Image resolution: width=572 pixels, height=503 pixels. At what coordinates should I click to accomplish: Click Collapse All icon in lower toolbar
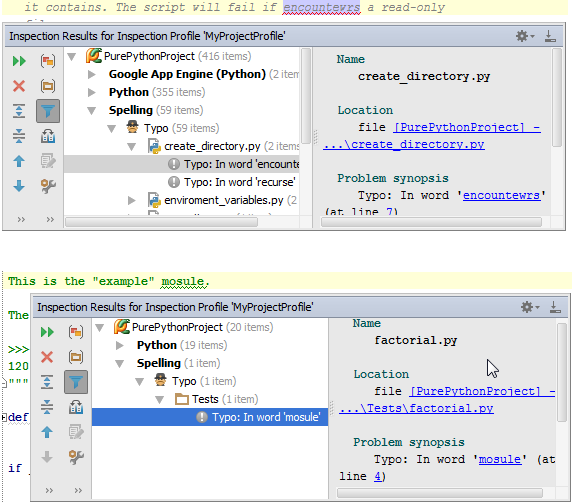pos(47,407)
